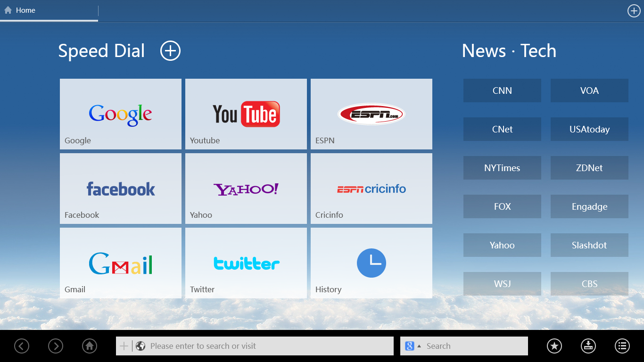Screen dimensions: 644x362
Task: Open the list menu icon at bottom right
Action: click(x=622, y=346)
